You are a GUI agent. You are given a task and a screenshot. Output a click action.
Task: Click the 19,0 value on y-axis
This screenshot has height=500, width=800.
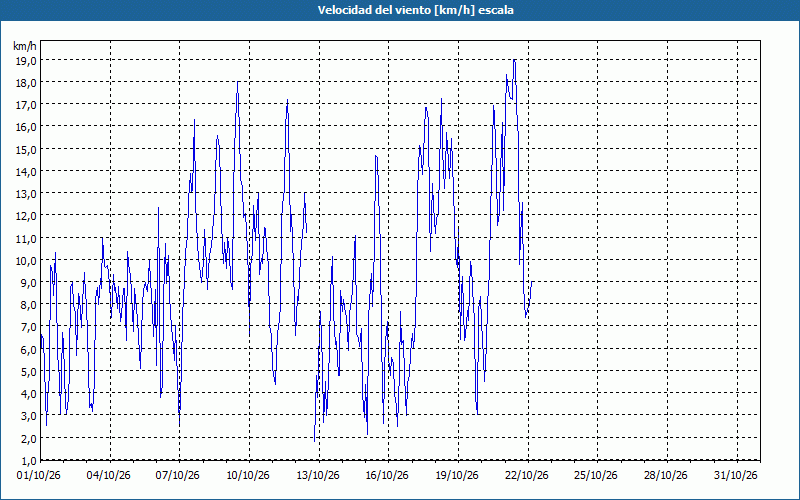tap(26, 60)
